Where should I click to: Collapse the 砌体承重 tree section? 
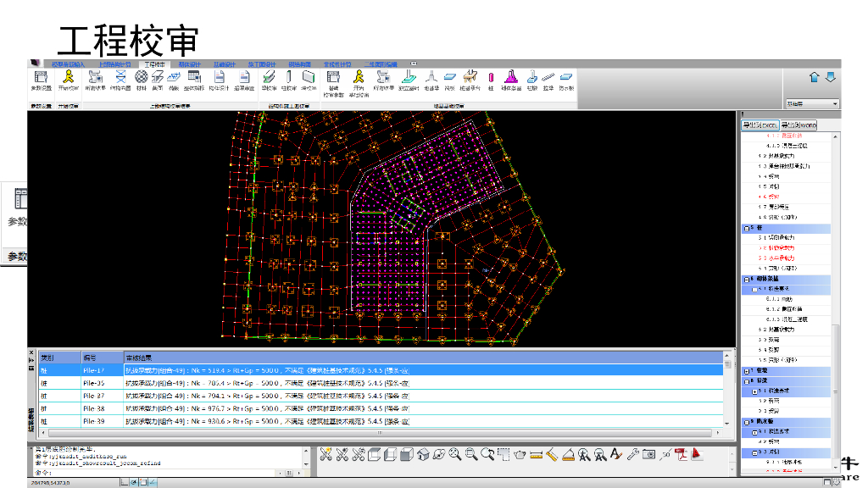[747, 279]
